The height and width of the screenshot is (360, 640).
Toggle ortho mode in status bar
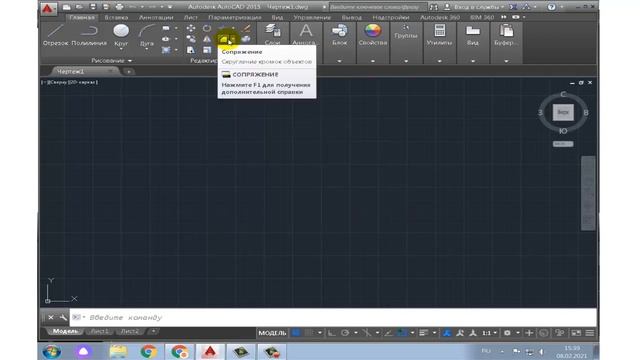click(332, 333)
